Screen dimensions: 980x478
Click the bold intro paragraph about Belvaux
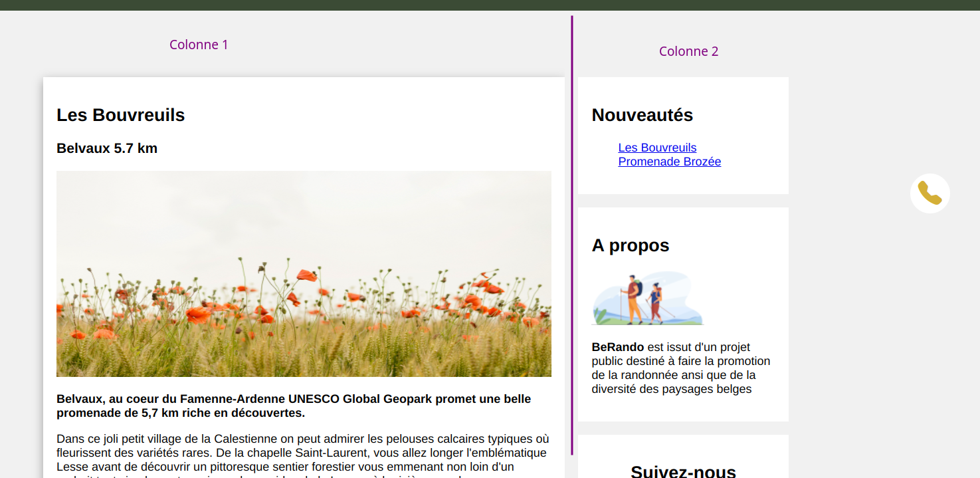[x=293, y=406]
